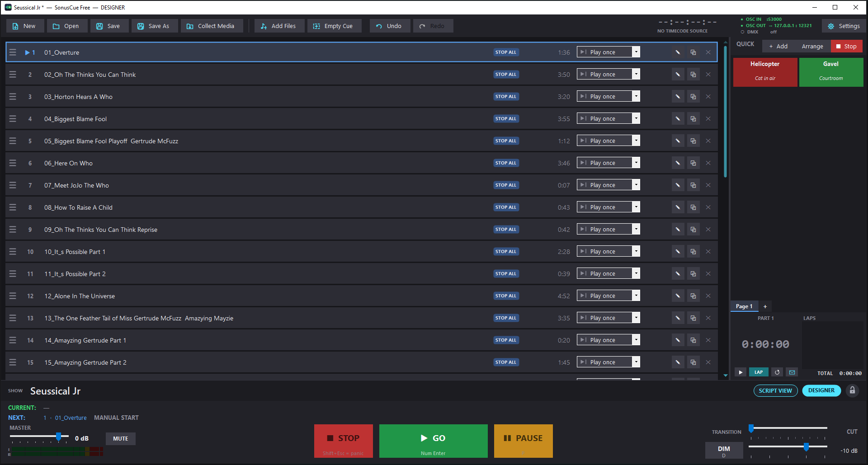Click the Collect Media toolbar button

(x=212, y=26)
